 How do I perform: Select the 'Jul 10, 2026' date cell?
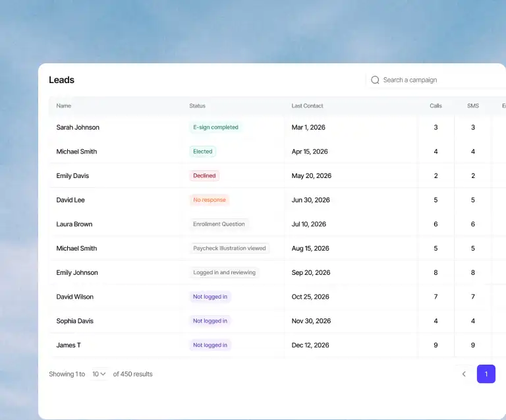tap(309, 224)
